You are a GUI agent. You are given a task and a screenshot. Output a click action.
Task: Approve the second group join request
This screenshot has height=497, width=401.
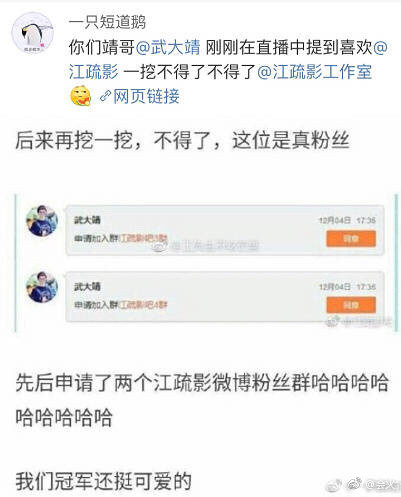[x=351, y=305]
